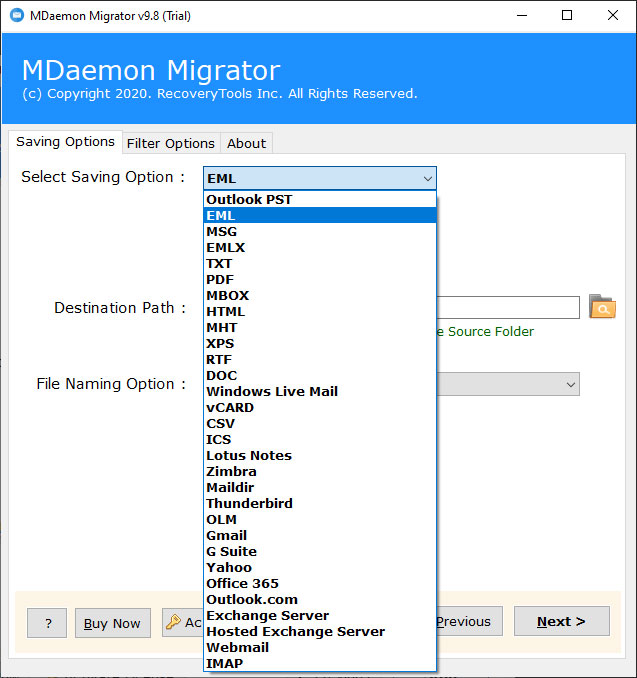637x678 pixels.
Task: Click the key icon on Activate button
Action: 173,622
